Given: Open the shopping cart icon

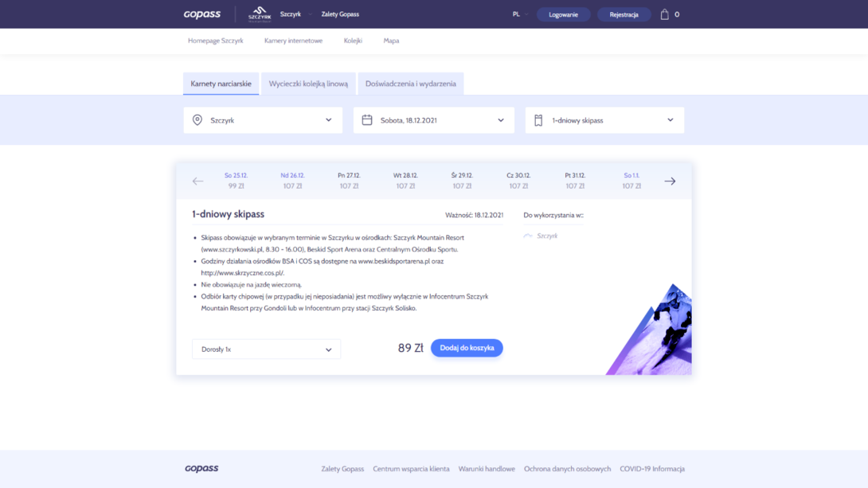Looking at the screenshot, I should coord(664,14).
